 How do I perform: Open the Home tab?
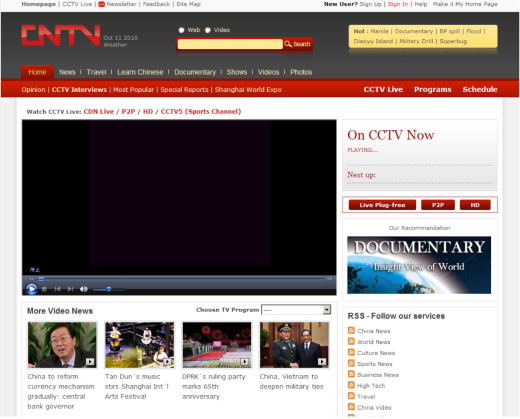37,72
